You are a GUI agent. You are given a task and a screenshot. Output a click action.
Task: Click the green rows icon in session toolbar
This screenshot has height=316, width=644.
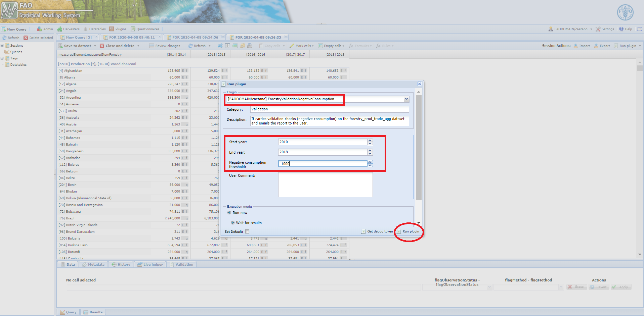point(235,46)
